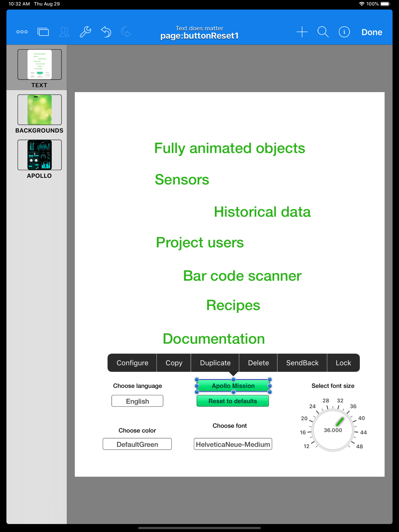
Task: Tap Done to finish editing
Action: tap(372, 32)
